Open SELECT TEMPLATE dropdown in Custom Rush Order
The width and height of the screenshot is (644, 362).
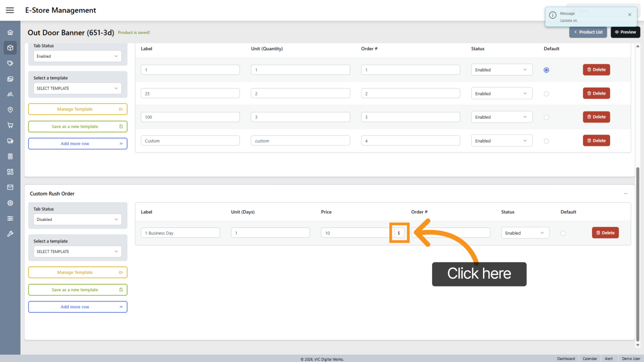coord(77,252)
